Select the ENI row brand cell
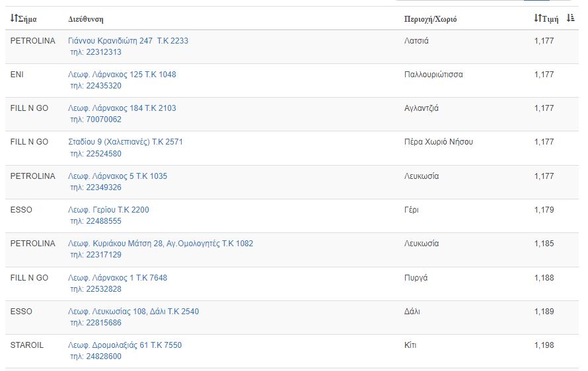The image size is (588, 371). (17, 75)
